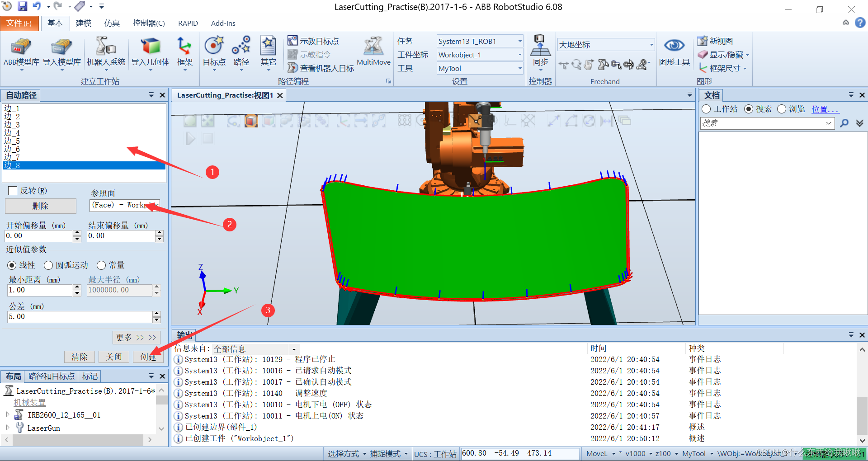Viewport: 868px width, 461px height.
Task: Click the play simulation icon in viewport
Action: 190,138
